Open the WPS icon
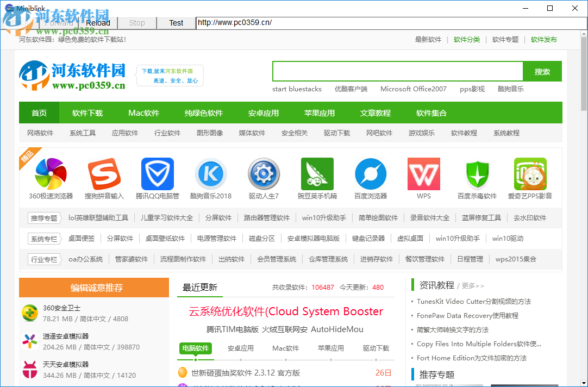The width and height of the screenshot is (588, 387). click(424, 173)
